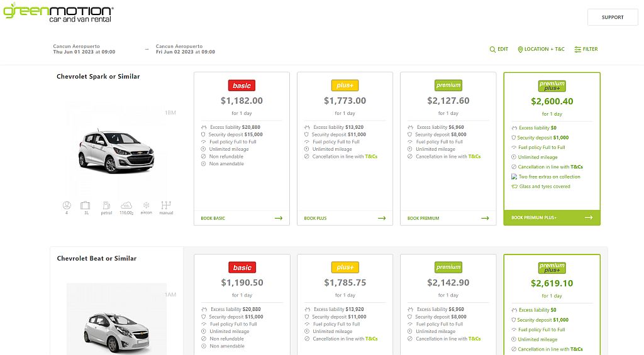Click Beat premium price $2,142.90
The width and height of the screenshot is (644, 355).
click(x=448, y=283)
